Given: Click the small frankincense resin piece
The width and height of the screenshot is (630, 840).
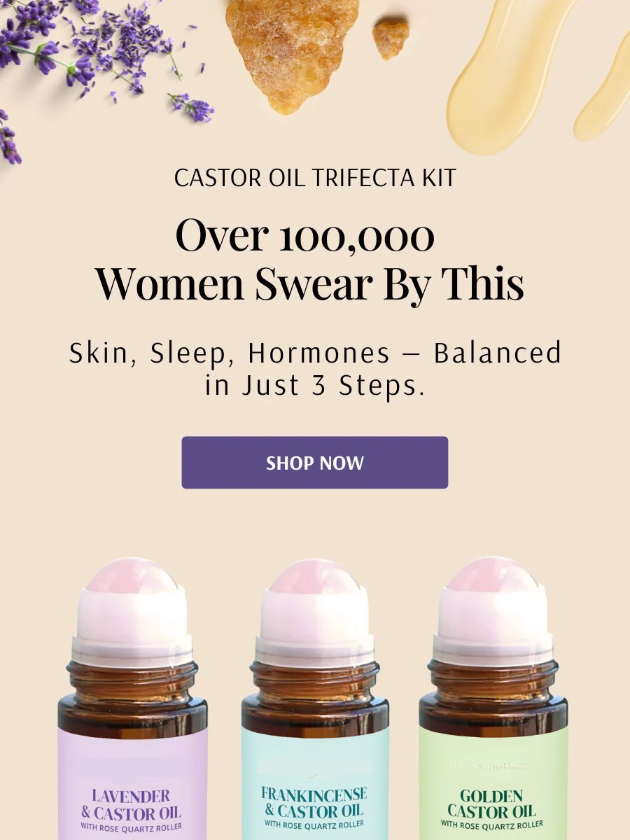Looking at the screenshot, I should coord(391,39).
